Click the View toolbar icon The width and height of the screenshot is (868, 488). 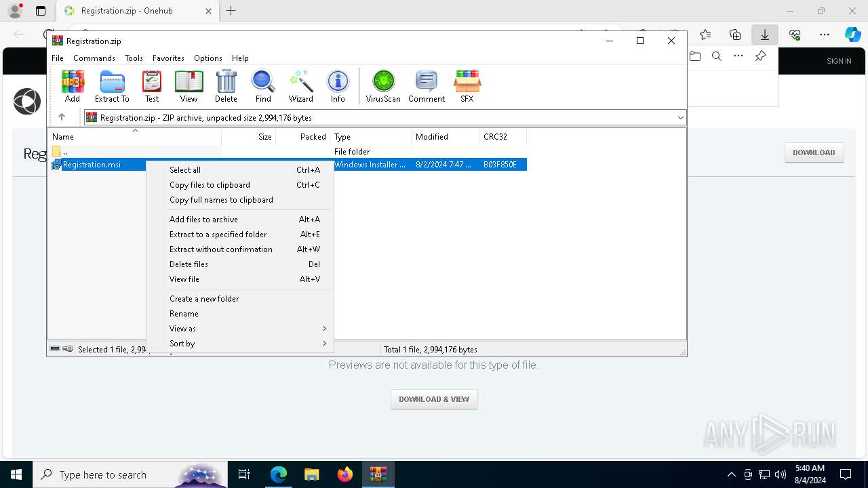189,86
